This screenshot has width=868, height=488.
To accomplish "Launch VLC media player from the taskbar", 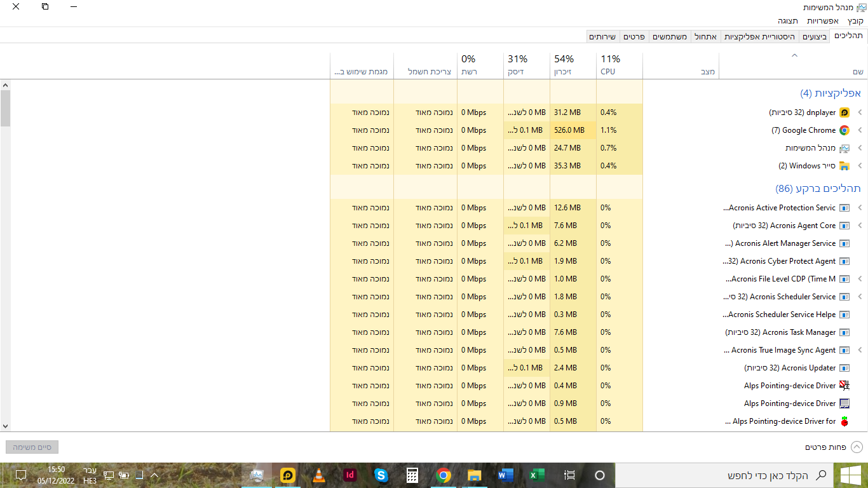I will click(319, 475).
